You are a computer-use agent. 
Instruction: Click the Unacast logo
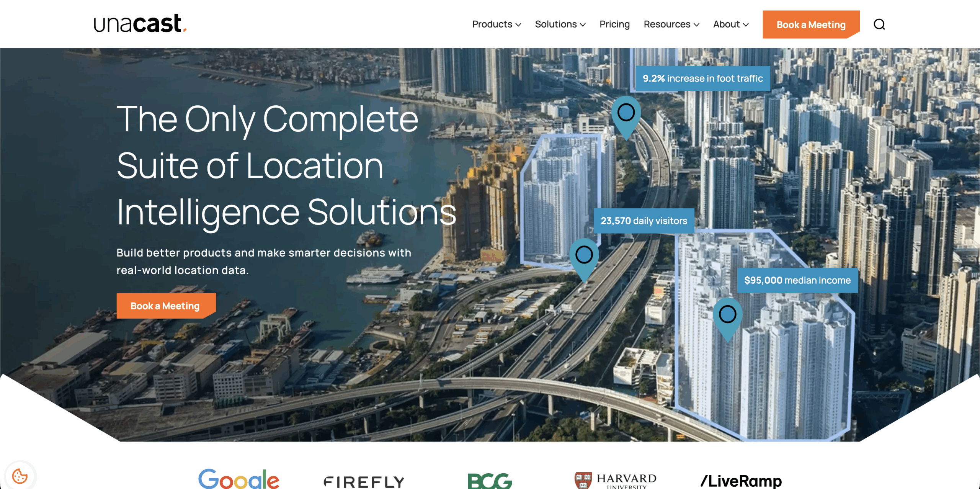point(140,24)
